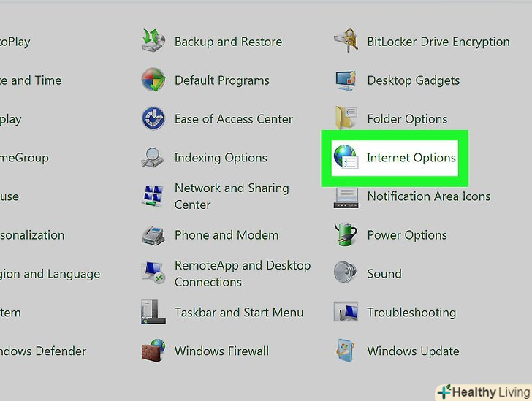Click the Notification Area Icons icon
Viewport: 532px width, 401px height.
coord(346,197)
